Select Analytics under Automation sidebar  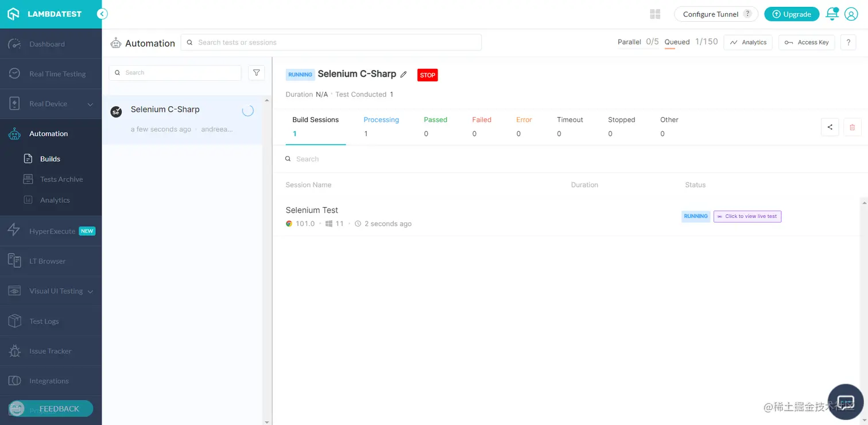pyautogui.click(x=55, y=200)
